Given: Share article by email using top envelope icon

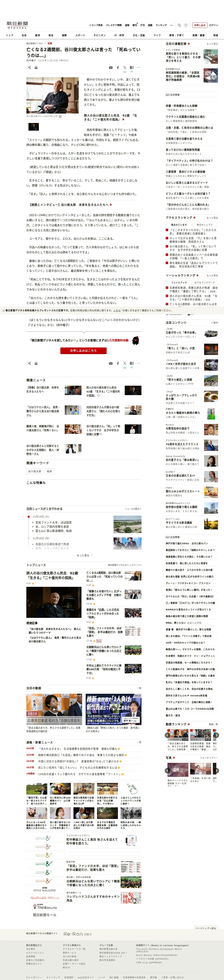Looking at the screenshot, I should [x=111, y=68].
